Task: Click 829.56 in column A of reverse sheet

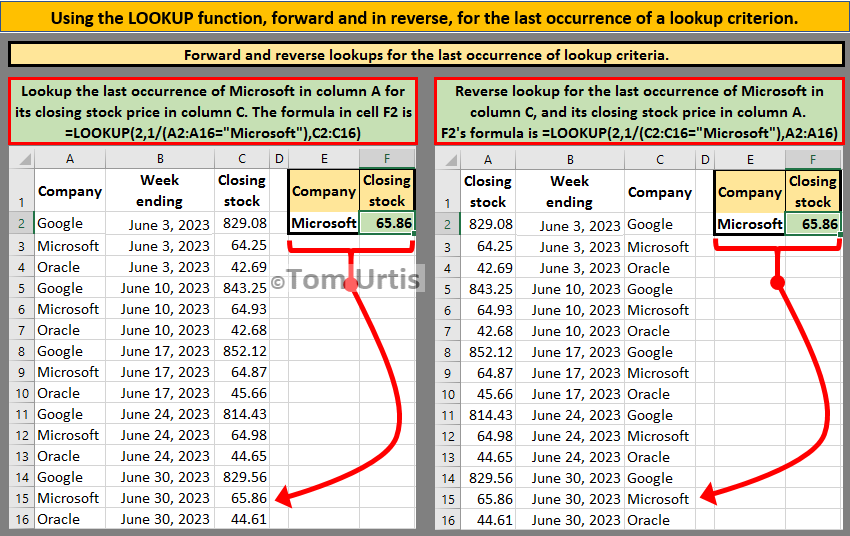Action: point(488,478)
